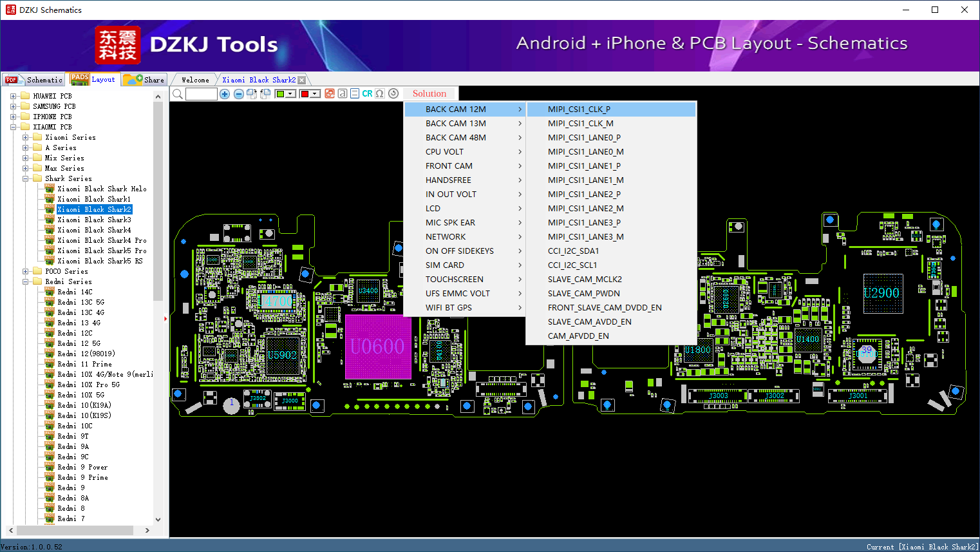Click the cyan CR toolbar icon
The image size is (980, 552).
point(367,93)
